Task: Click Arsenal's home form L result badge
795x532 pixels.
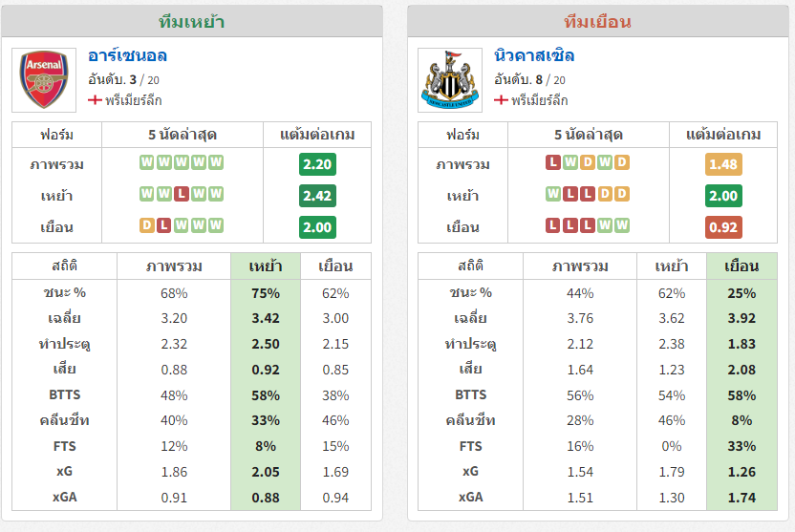Action: (x=182, y=194)
